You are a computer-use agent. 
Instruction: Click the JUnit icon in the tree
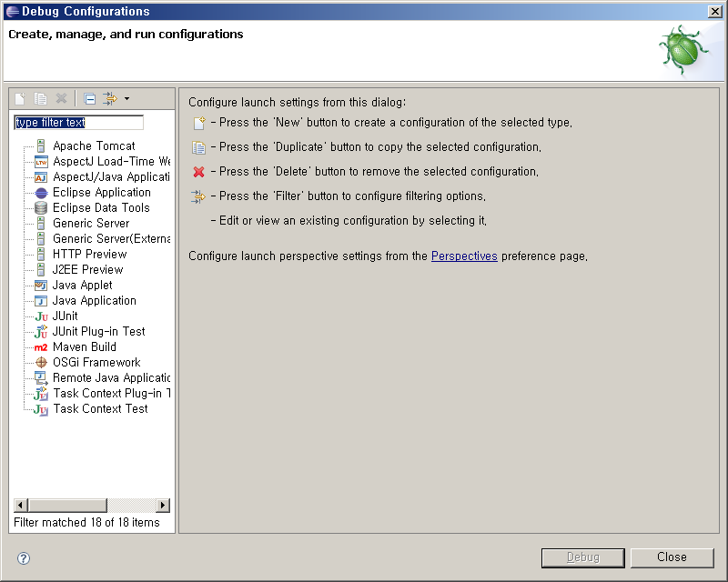pyautogui.click(x=40, y=316)
